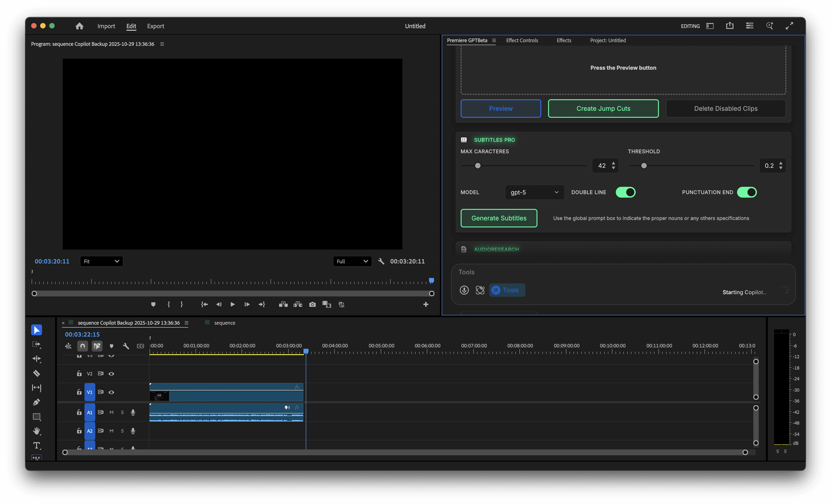Open the Button Editor plus icon
This screenshot has width=831, height=504.
coord(426,305)
